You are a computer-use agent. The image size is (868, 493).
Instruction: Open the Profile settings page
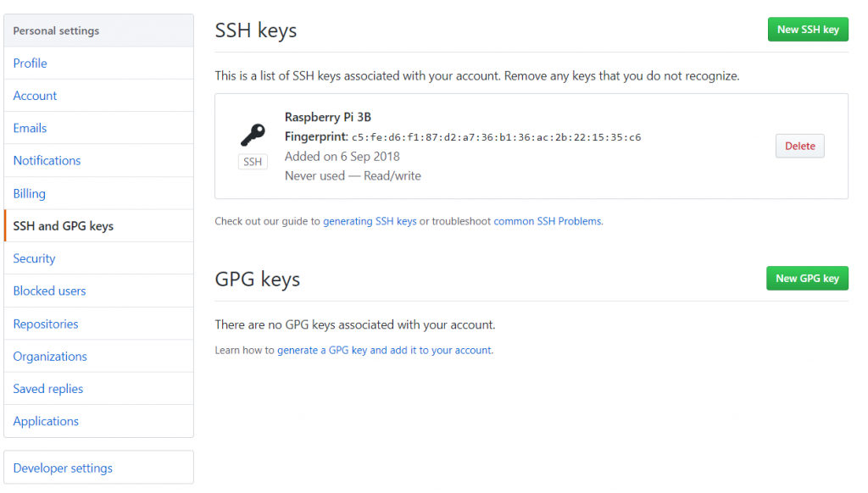click(31, 64)
